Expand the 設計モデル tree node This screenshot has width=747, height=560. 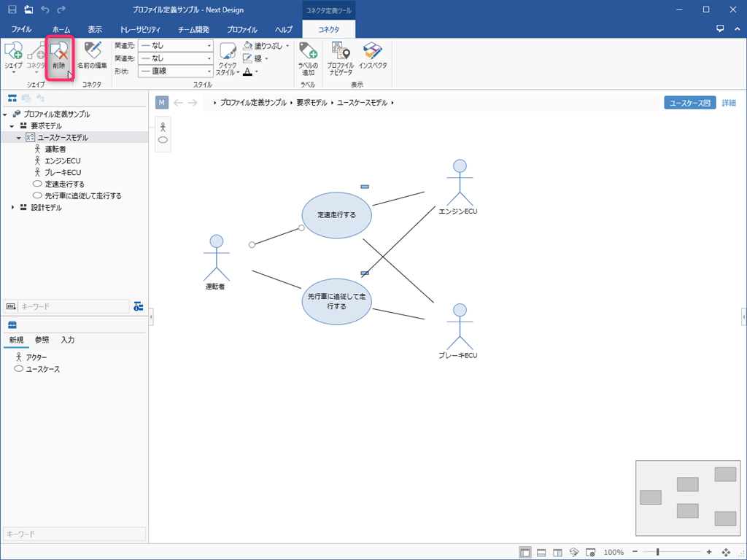click(x=12, y=208)
